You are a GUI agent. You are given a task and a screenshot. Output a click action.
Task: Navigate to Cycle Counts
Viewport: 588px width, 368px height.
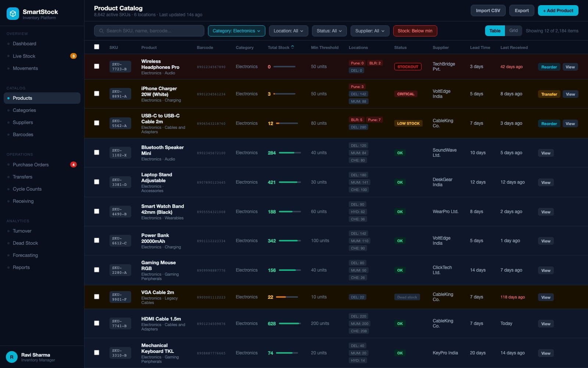(x=42, y=189)
